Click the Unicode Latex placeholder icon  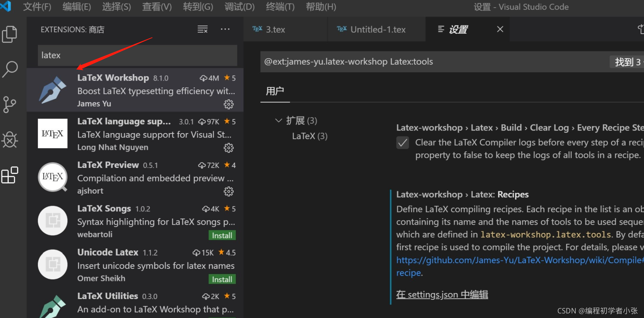pyautogui.click(x=53, y=264)
